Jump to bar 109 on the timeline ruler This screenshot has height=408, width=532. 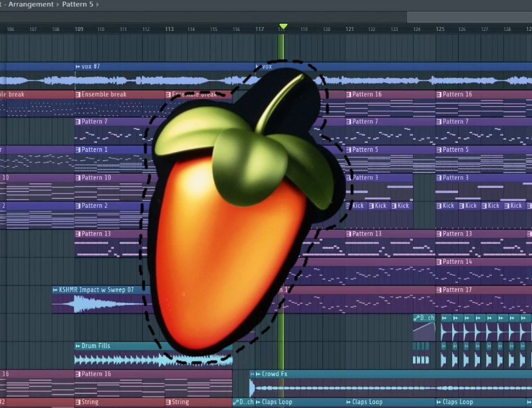[79, 29]
